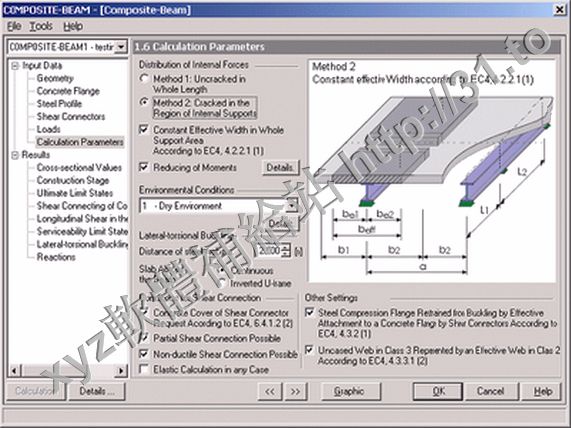The width and height of the screenshot is (571, 428).
Task: Open Ultimate Limit States results
Action: (75, 193)
